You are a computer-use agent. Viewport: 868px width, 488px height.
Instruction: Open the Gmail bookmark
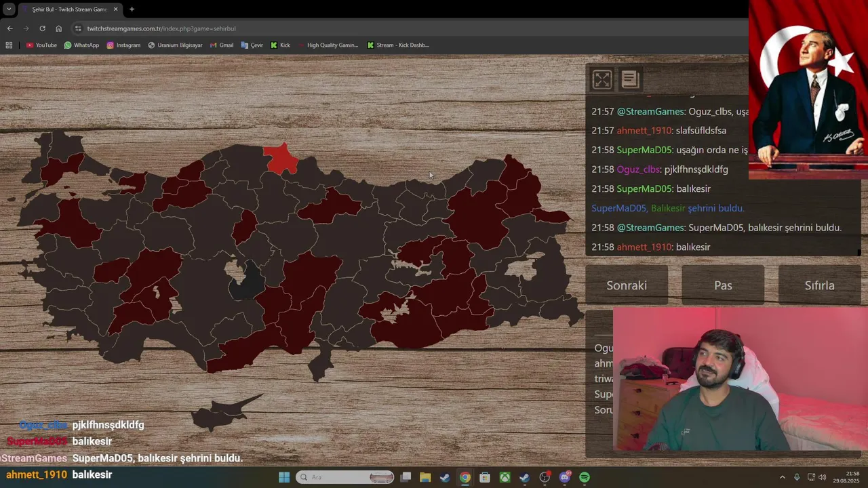222,45
